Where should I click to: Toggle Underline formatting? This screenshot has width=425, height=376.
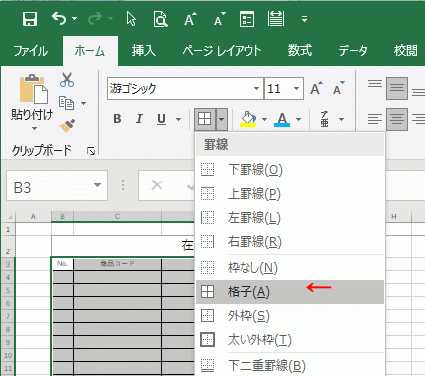pyautogui.click(x=162, y=119)
